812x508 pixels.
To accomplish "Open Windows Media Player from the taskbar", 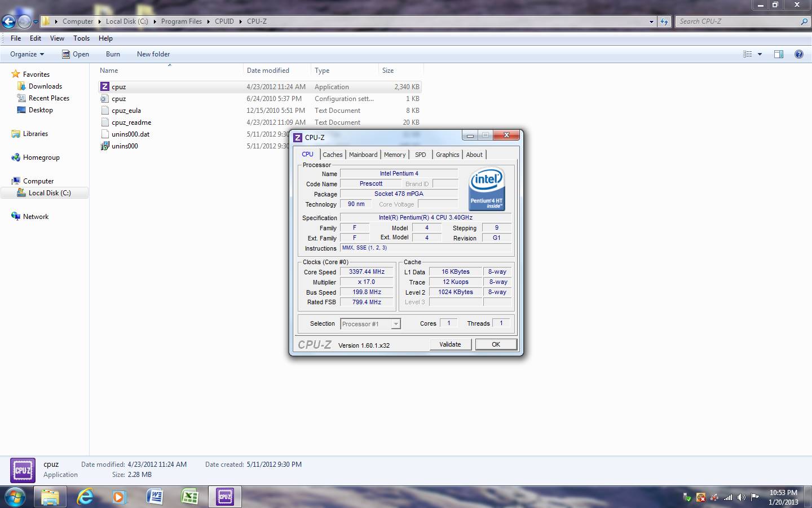I will [x=119, y=497].
